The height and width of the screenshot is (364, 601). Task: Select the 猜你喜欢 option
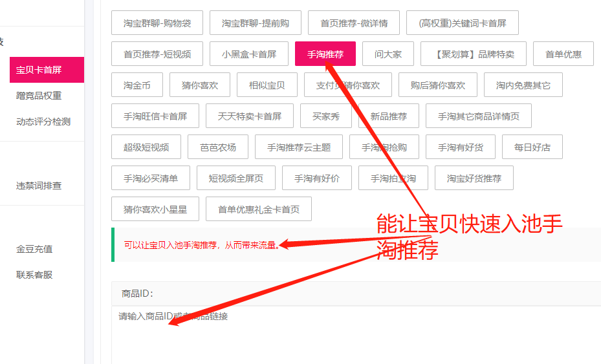click(x=200, y=85)
